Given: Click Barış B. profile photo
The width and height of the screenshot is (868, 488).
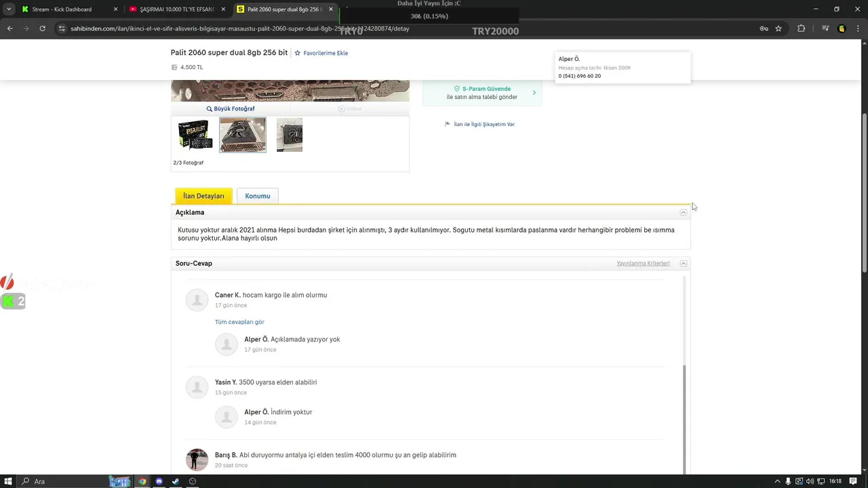Looking at the screenshot, I should point(197,460).
